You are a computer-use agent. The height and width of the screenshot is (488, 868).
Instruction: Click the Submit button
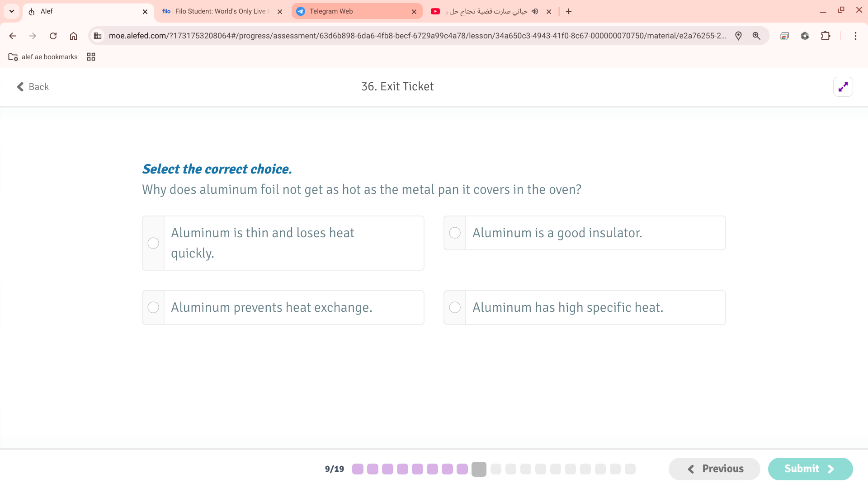pos(810,469)
